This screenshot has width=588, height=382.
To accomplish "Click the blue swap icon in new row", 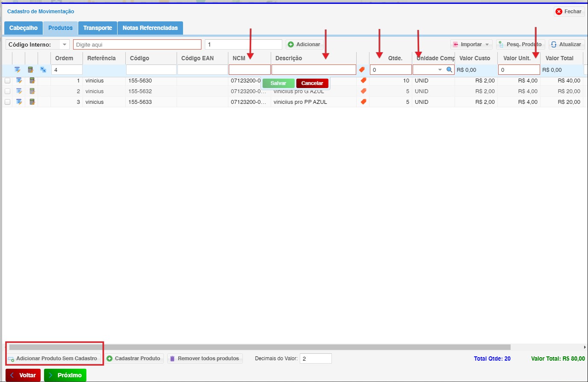I will 43,70.
